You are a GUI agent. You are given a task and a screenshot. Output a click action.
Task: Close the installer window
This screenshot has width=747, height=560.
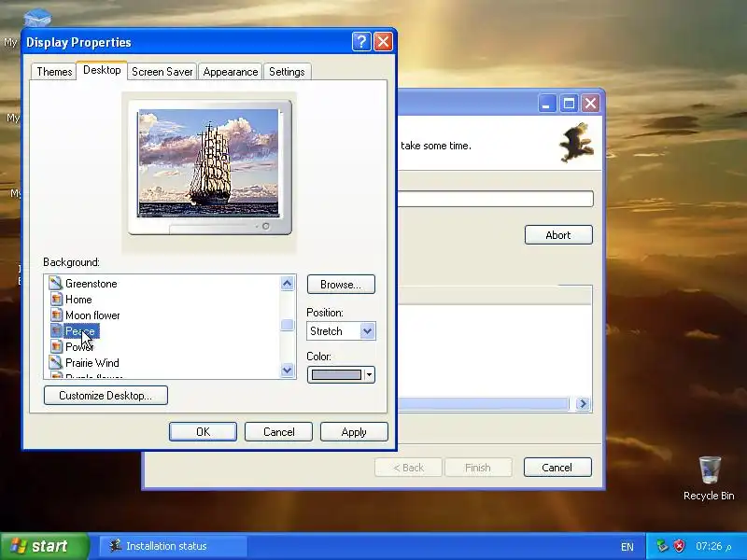pos(591,104)
